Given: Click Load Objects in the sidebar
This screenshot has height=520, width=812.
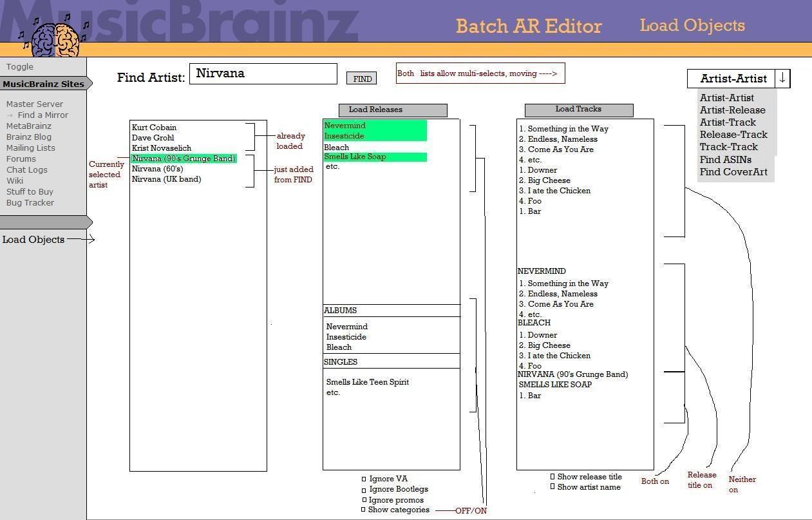Looking at the screenshot, I should point(33,240).
